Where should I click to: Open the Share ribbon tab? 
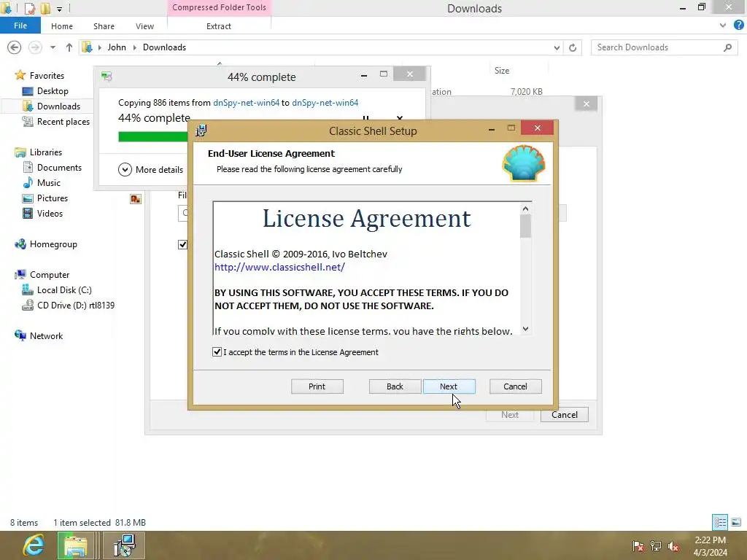[x=104, y=26]
